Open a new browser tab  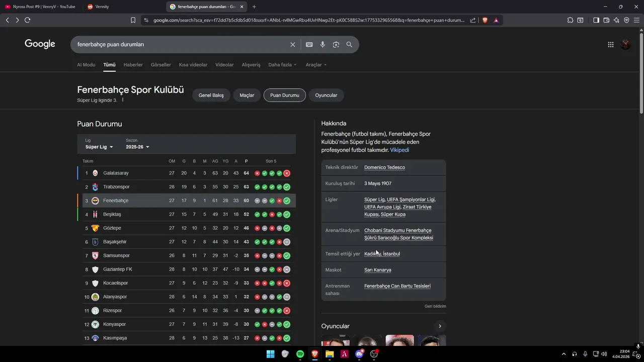(254, 7)
